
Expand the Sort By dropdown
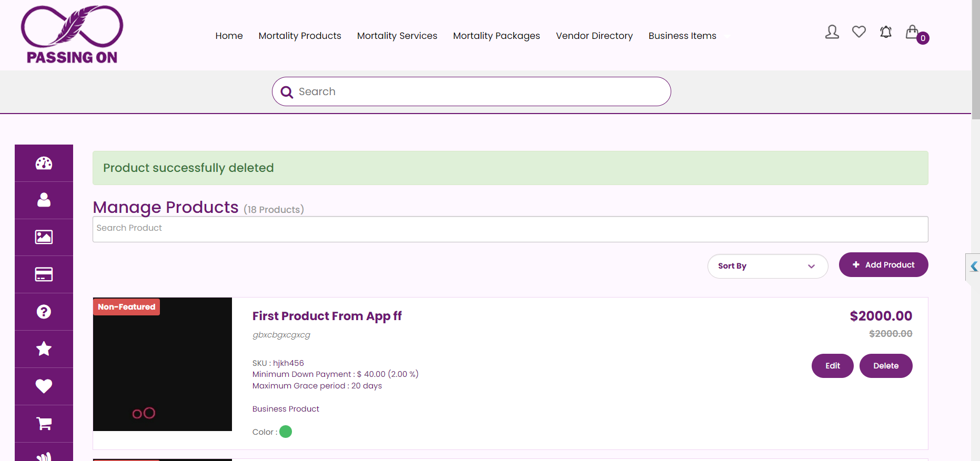coord(767,266)
